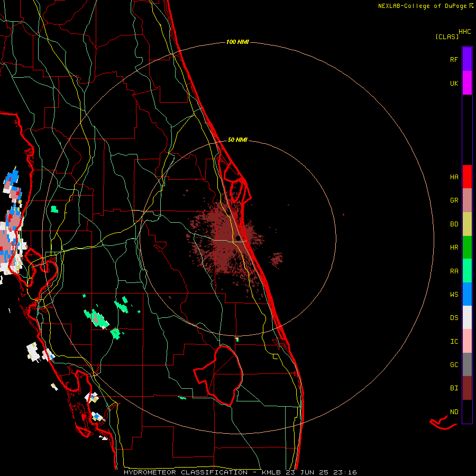Click the 23:16 timestamp
476x476 pixels.
345,472
